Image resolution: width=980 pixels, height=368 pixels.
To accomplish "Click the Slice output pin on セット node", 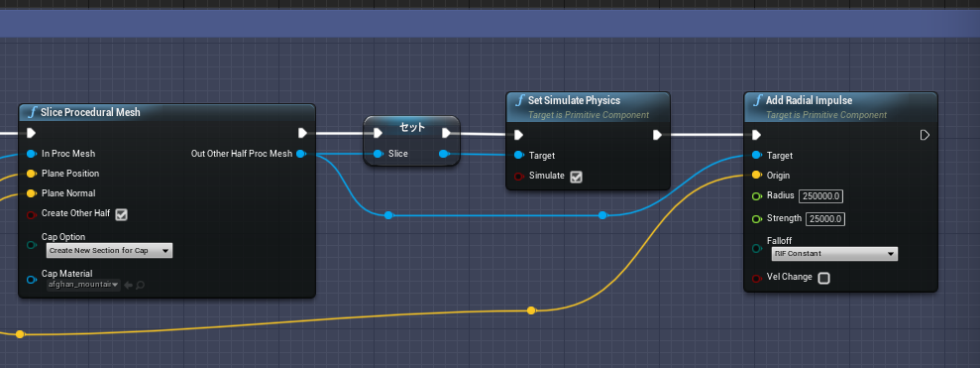I will (444, 154).
